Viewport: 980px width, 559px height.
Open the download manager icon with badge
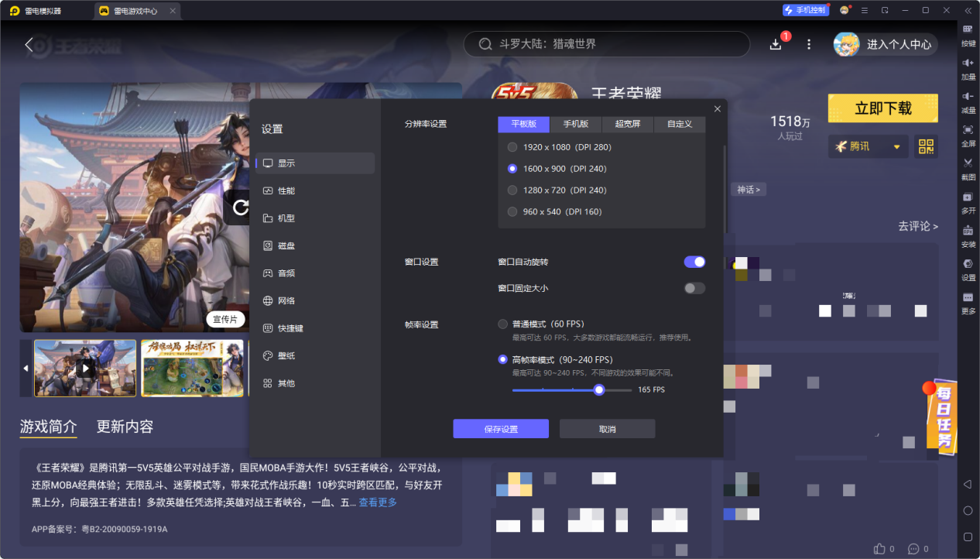coord(776,44)
